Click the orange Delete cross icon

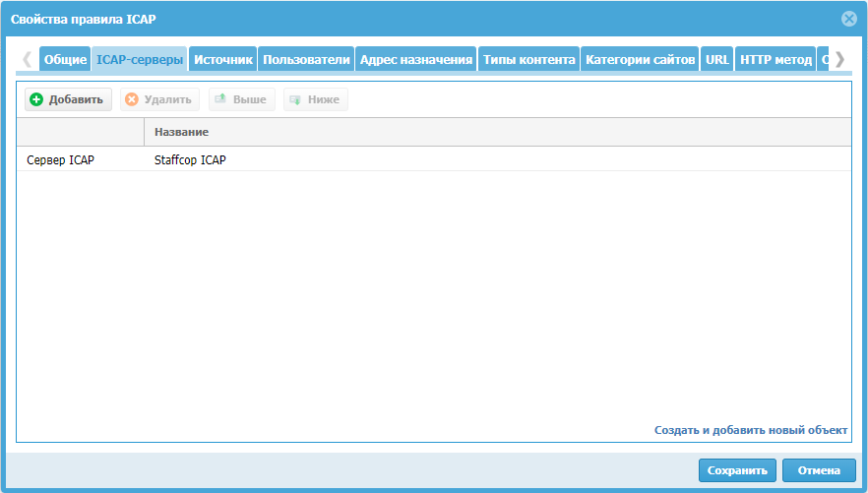(x=132, y=99)
